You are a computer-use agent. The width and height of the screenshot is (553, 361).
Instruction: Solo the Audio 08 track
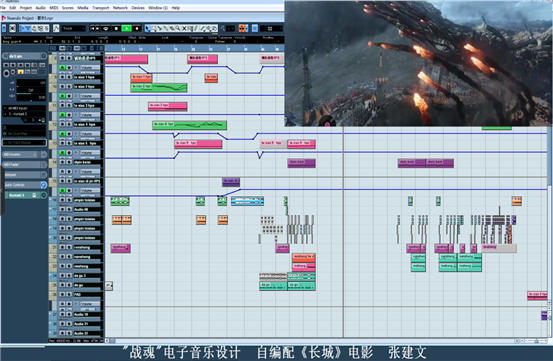pyautogui.click(x=69, y=209)
